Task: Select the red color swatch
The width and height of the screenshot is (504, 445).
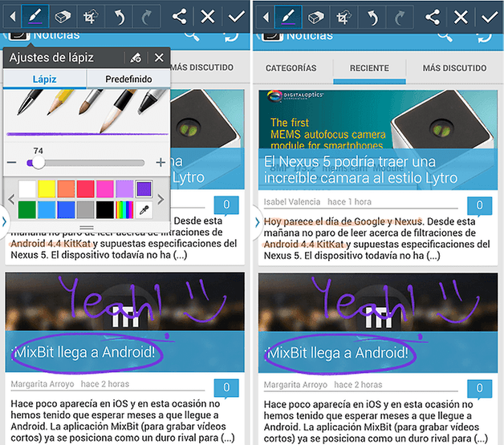Action: point(86,188)
